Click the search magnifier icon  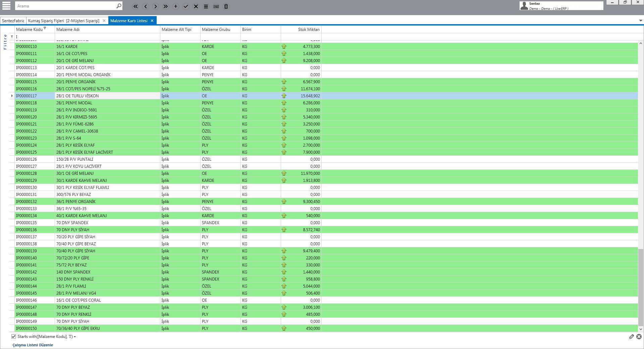click(118, 6)
